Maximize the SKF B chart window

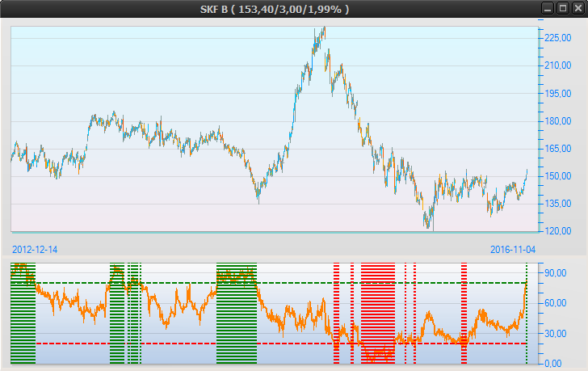563,8
